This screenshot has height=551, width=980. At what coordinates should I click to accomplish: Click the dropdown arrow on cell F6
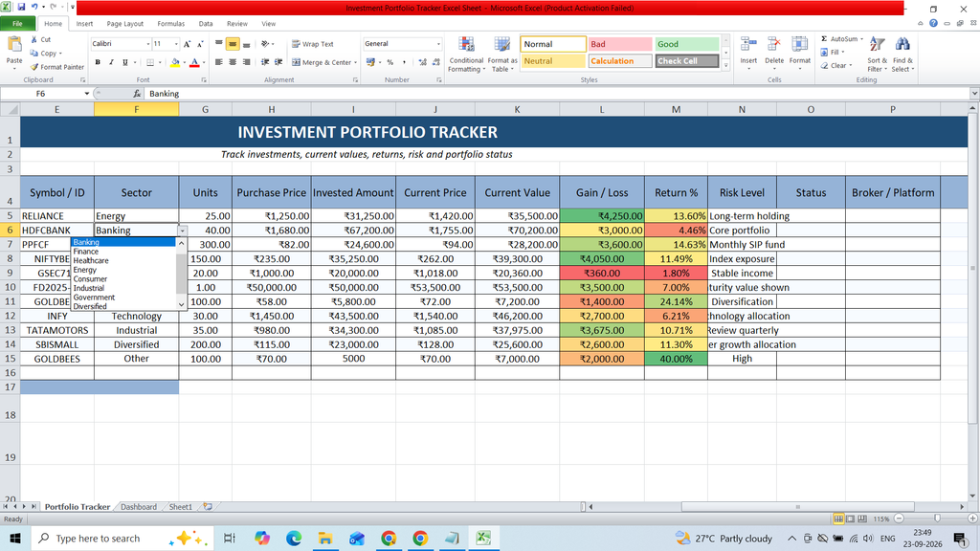point(183,231)
